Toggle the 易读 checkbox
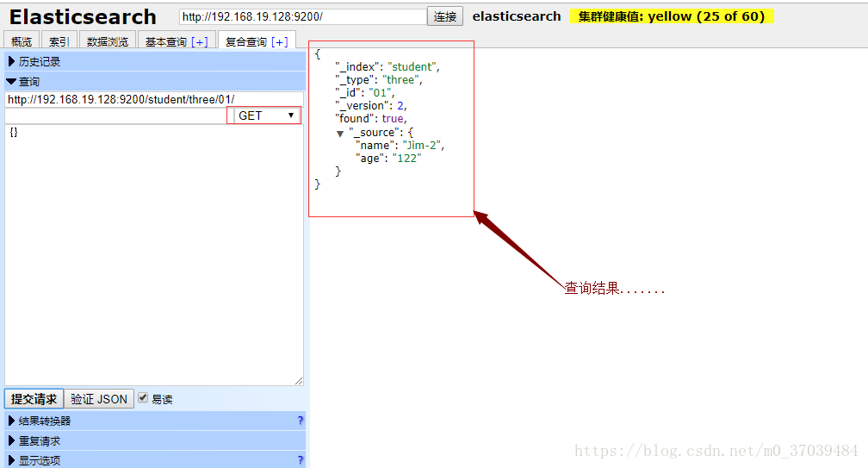 pos(143,397)
